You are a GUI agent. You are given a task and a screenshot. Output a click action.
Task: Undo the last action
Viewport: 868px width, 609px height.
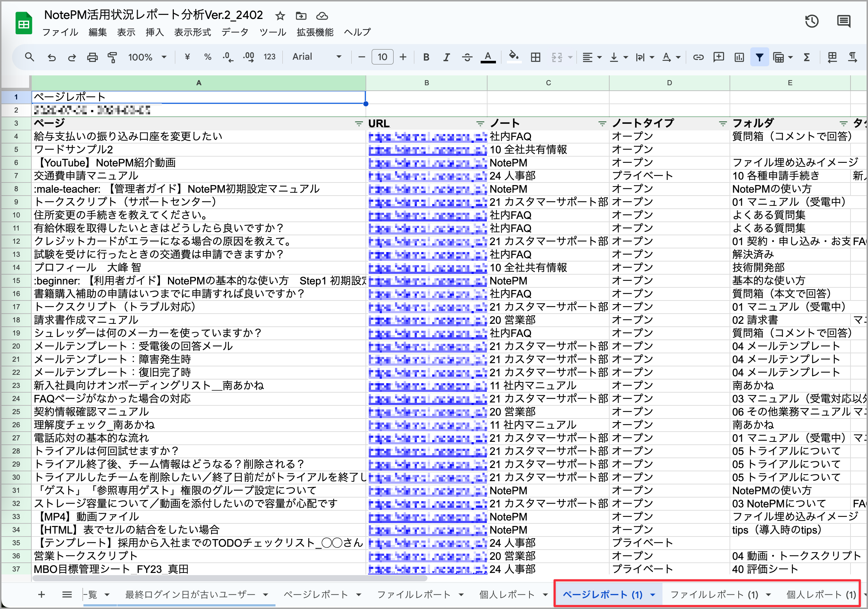coord(51,57)
